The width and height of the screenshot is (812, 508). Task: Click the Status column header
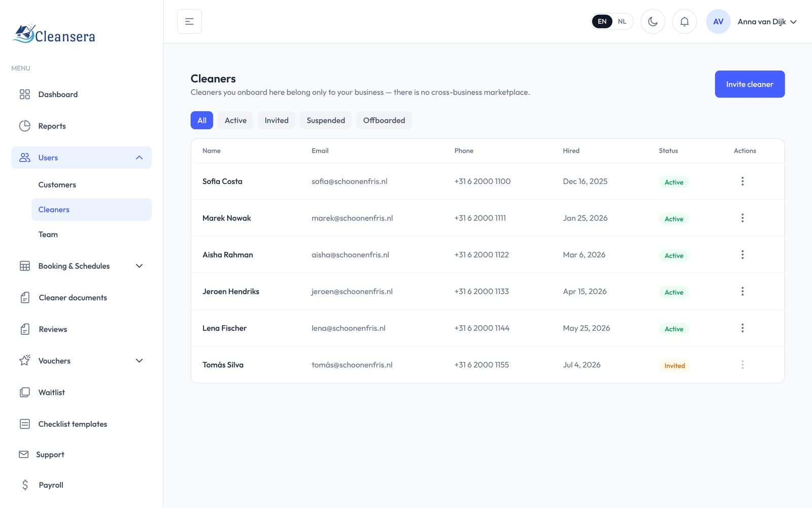click(668, 151)
